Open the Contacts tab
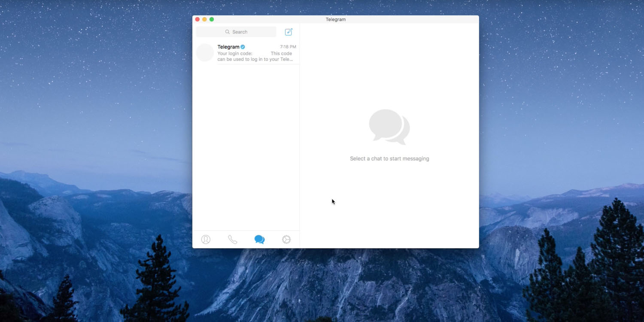This screenshot has width=644, height=322. coord(206,240)
